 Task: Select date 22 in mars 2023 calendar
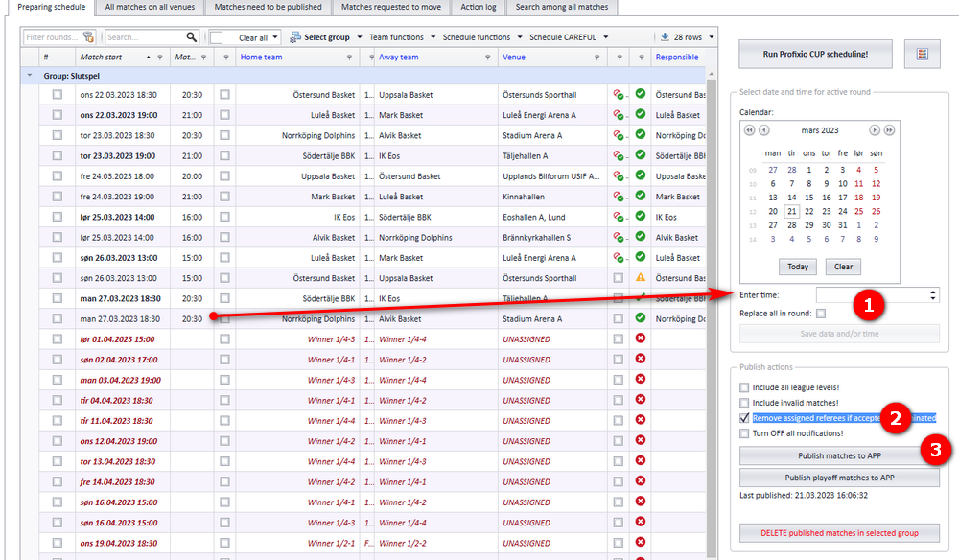pos(808,212)
